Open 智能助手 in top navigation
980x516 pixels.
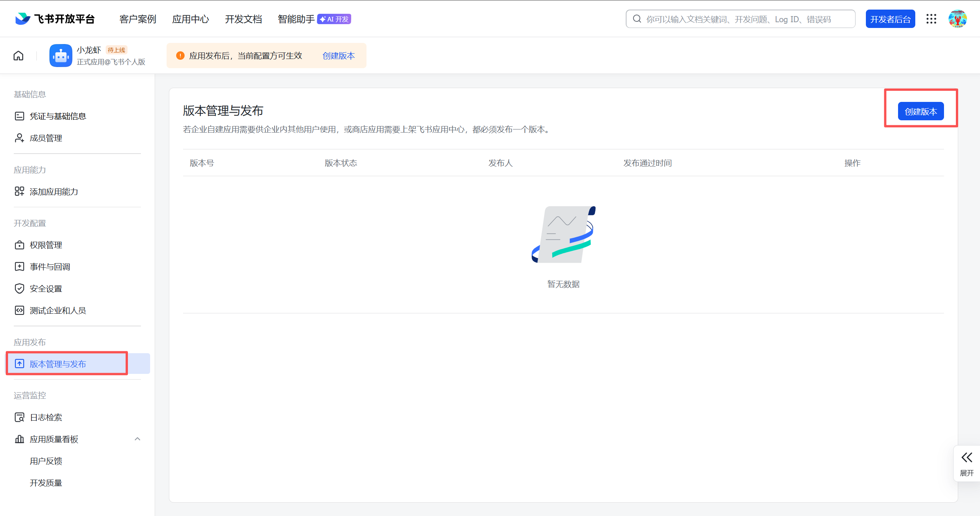click(x=296, y=19)
